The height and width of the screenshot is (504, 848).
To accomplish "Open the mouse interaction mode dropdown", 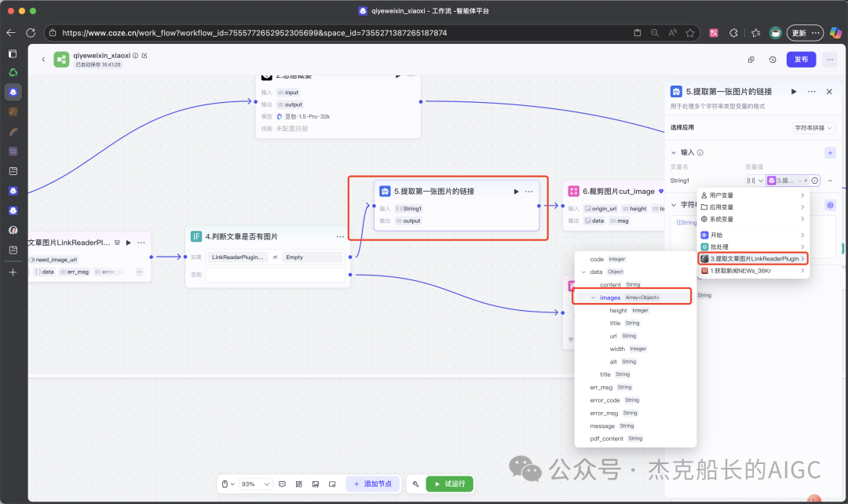I will [x=228, y=484].
